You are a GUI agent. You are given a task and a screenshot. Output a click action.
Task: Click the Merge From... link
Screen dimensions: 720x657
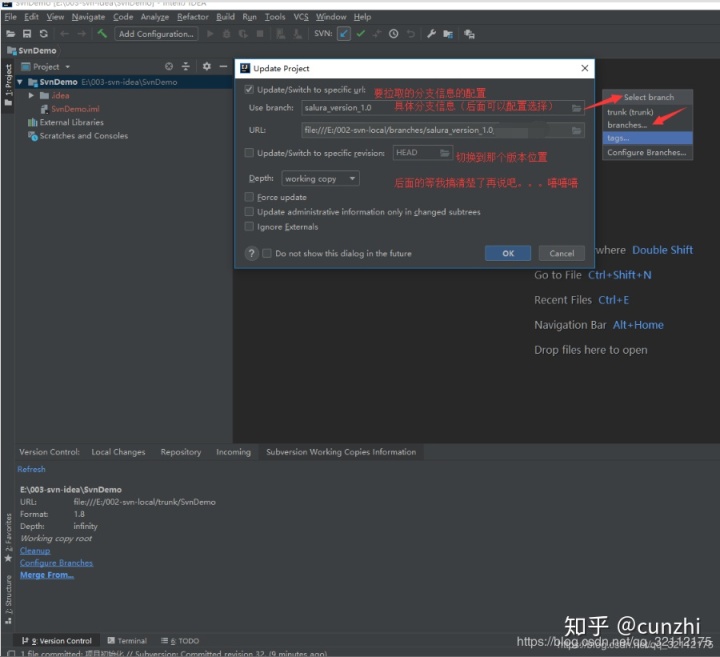point(46,575)
